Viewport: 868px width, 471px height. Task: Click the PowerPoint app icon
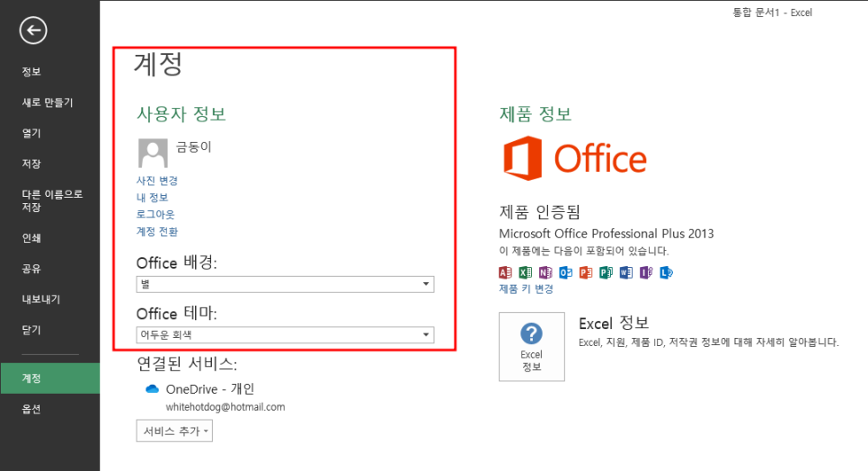586,272
